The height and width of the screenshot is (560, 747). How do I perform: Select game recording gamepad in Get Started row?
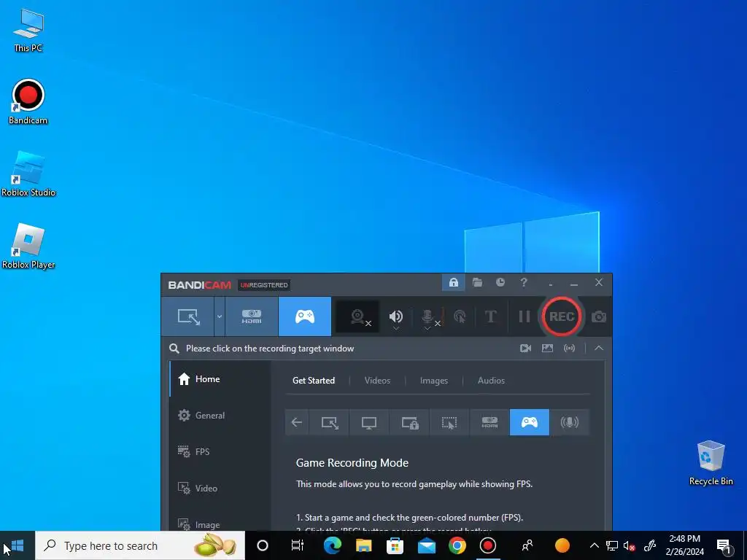[x=530, y=422]
